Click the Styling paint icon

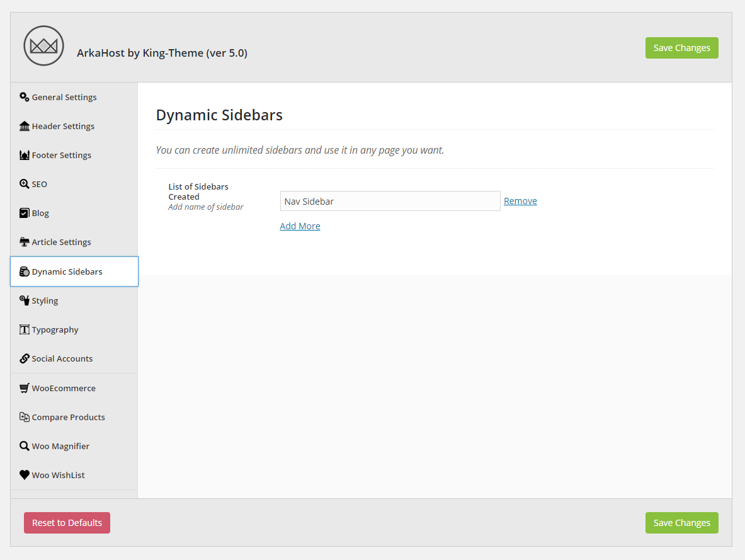click(x=24, y=300)
